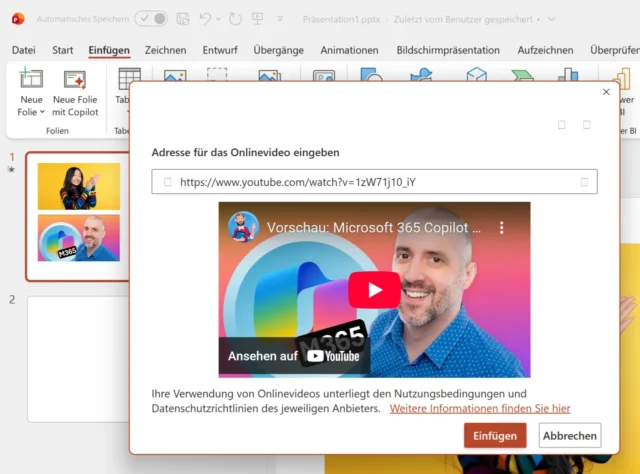Expand the Neue Folie dropdown arrow
The height and width of the screenshot is (474, 640).
click(x=42, y=112)
